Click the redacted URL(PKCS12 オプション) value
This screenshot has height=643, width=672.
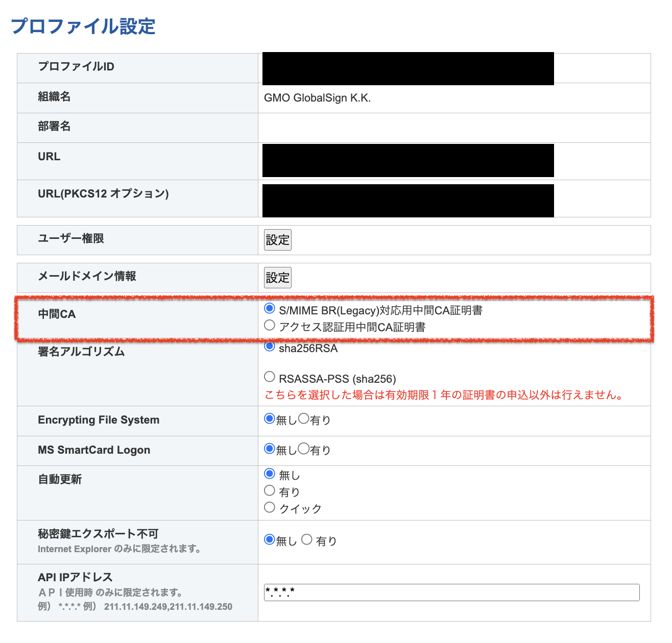pyautogui.click(x=408, y=201)
